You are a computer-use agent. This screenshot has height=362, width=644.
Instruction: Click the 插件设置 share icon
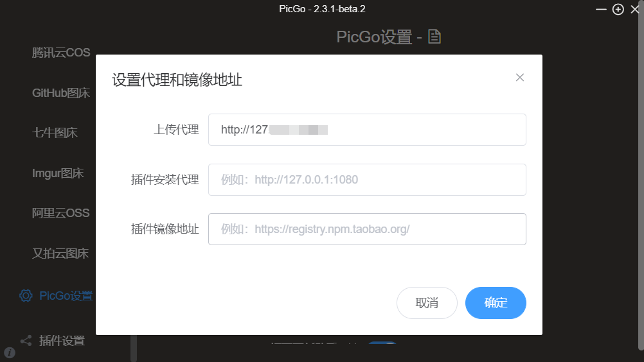click(26, 341)
